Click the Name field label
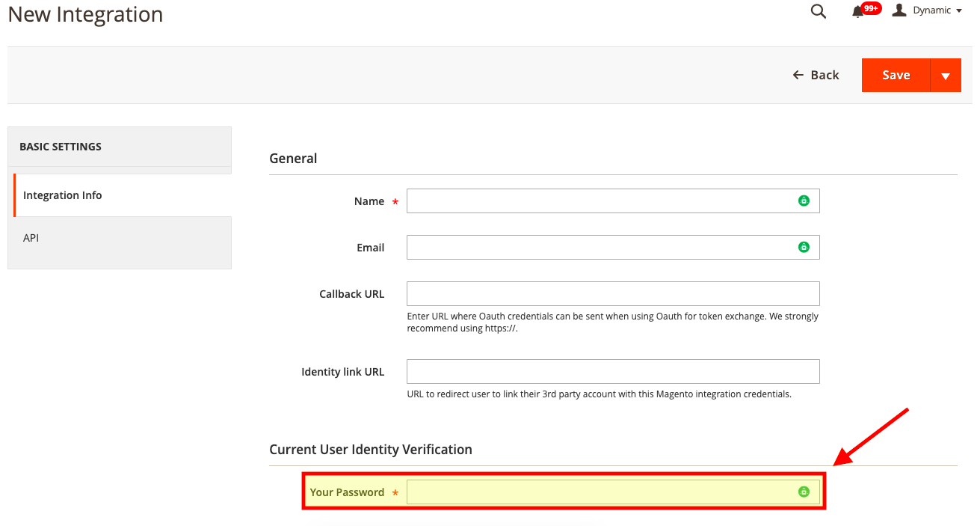 click(369, 201)
